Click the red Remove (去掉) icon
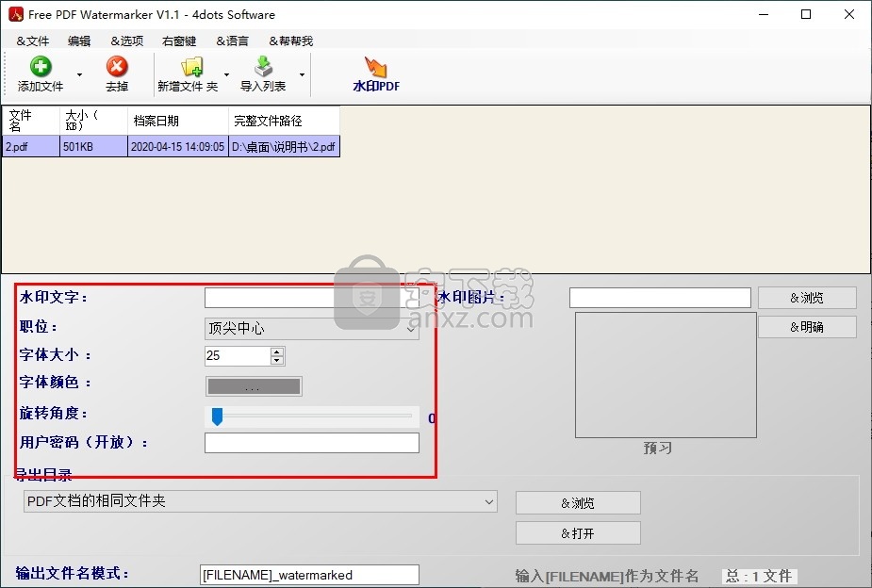 click(117, 67)
